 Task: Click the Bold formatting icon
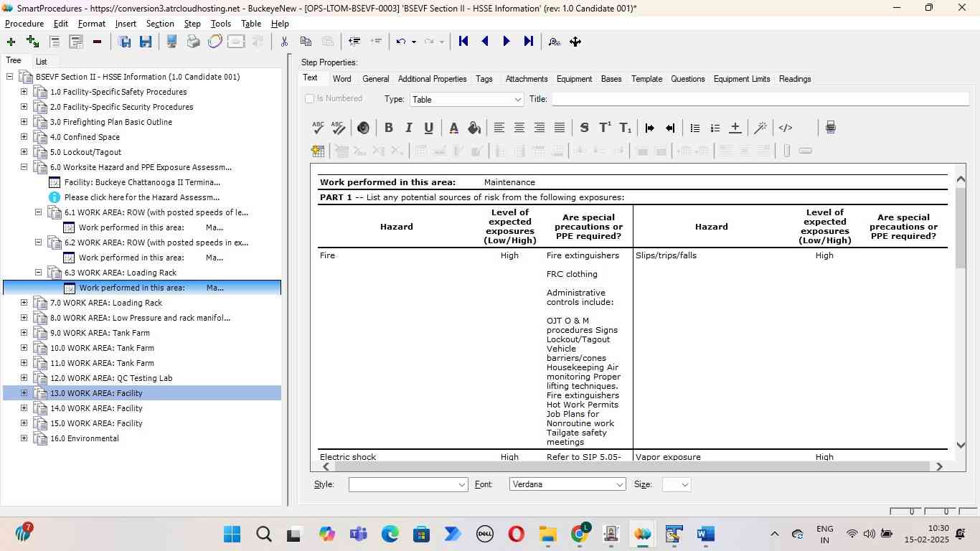pyautogui.click(x=388, y=128)
